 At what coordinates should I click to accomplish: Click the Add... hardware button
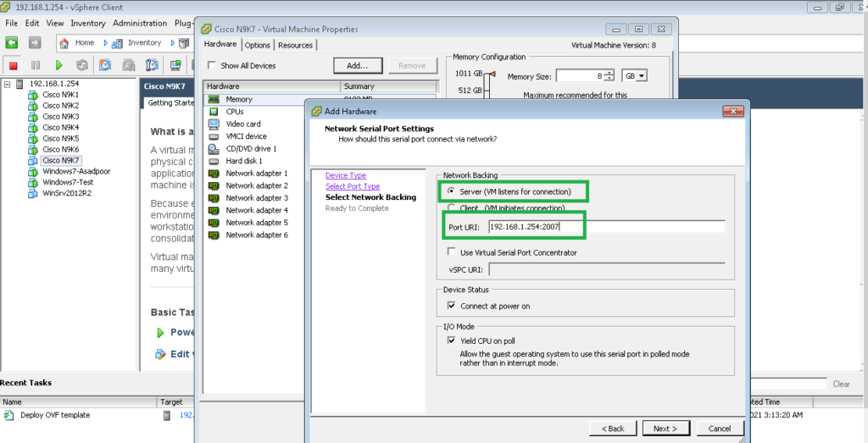coord(358,65)
